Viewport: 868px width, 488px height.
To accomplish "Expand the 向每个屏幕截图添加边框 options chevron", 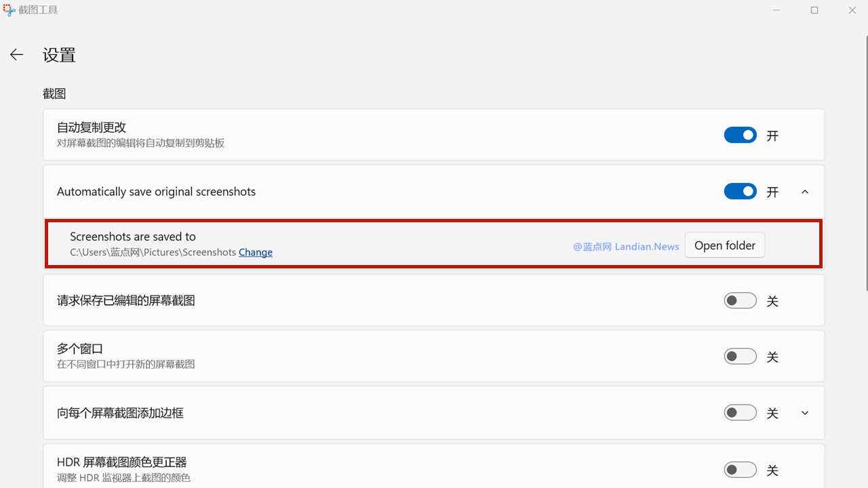I will coord(805,413).
